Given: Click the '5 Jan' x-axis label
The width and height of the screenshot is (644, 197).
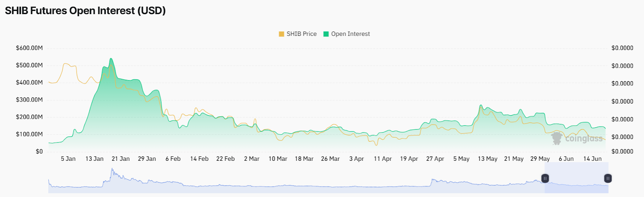Looking at the screenshot, I should point(68,159).
